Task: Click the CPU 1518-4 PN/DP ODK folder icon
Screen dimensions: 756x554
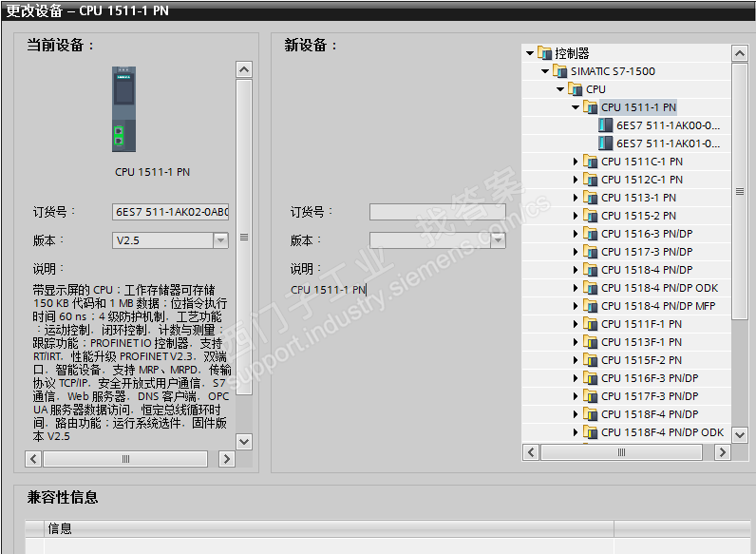Action: coord(591,288)
